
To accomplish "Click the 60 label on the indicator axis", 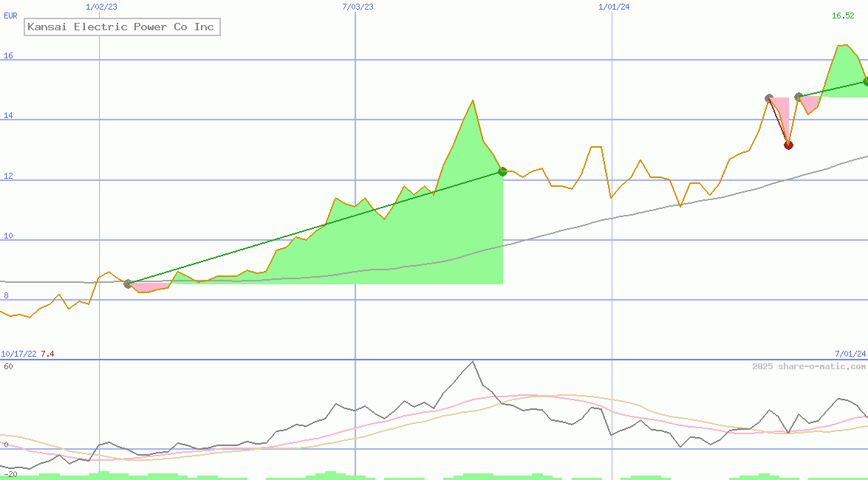I will click(8, 366).
